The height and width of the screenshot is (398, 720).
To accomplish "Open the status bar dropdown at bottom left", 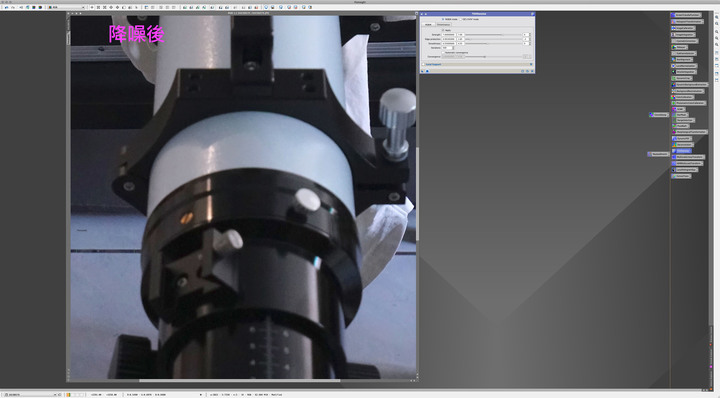I will [30, 394].
